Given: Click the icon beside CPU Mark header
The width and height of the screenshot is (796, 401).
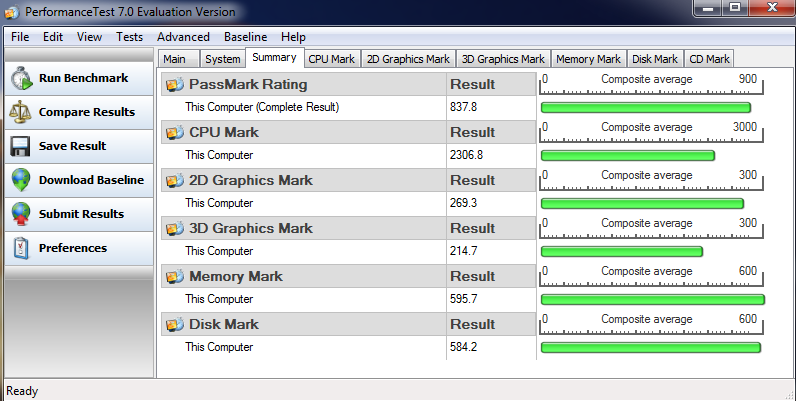Looking at the screenshot, I should pos(175,132).
